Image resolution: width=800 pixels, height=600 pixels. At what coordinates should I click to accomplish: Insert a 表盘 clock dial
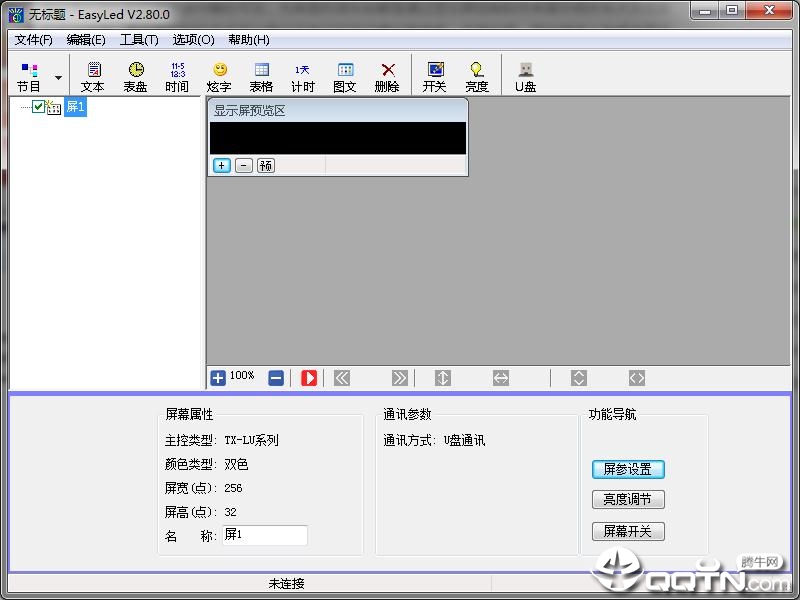pyautogui.click(x=135, y=77)
